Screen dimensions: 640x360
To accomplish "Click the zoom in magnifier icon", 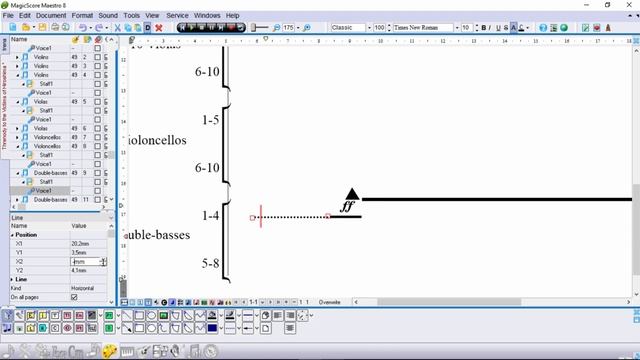I will point(307,27).
